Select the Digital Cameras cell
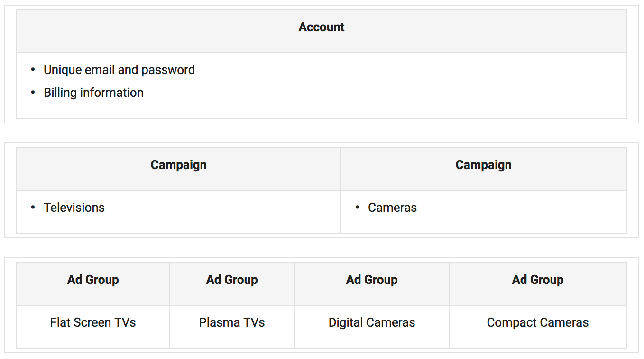The image size is (644, 359). 372,323
